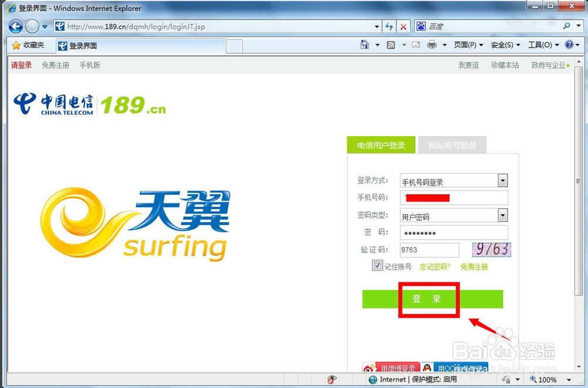Click the RSS feeds icon
The image size is (588, 388).
pos(391,45)
